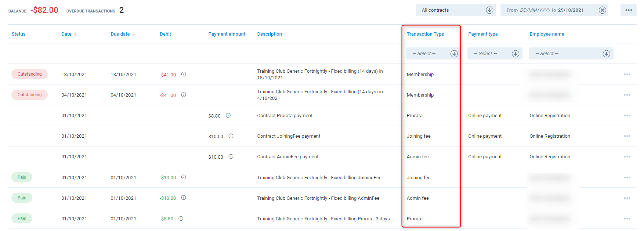Click the Description column header

pos(269,34)
